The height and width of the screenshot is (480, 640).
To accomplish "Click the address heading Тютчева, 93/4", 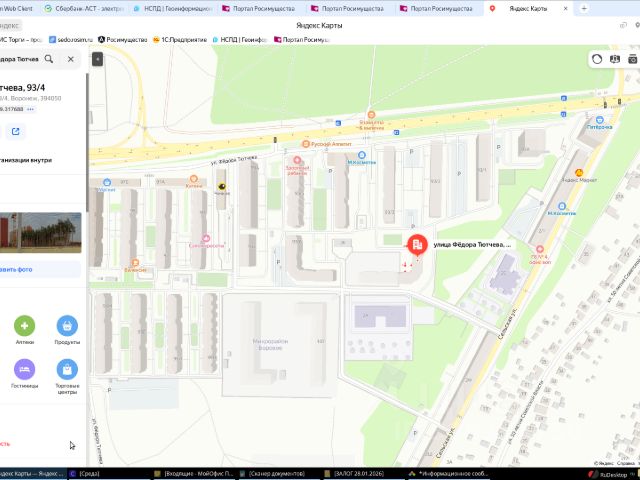I will 22,87.
